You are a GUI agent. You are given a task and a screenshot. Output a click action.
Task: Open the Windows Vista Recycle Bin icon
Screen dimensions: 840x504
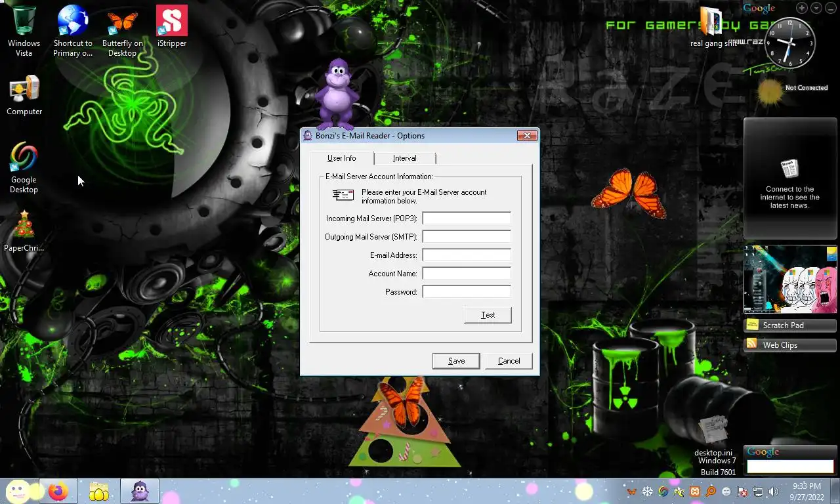click(24, 21)
